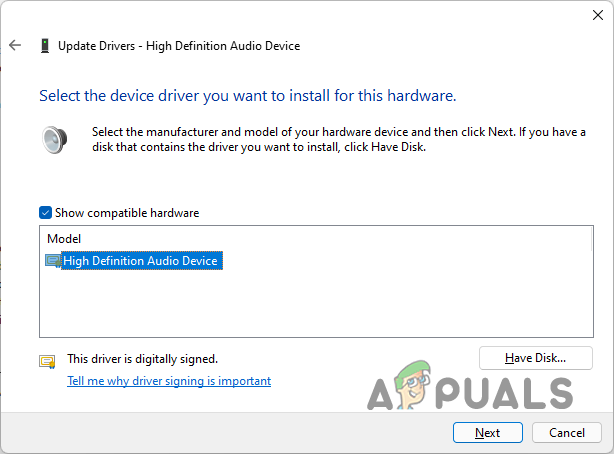Click the Select the device driver heading
Screen dimensions: 614x454
pyautogui.click(x=247, y=97)
